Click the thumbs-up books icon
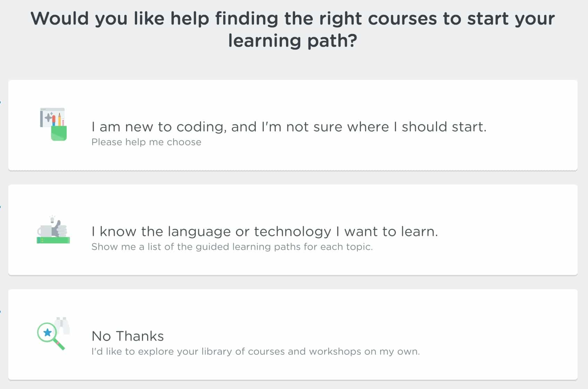Viewport: 588px width, 389px height. click(x=53, y=230)
